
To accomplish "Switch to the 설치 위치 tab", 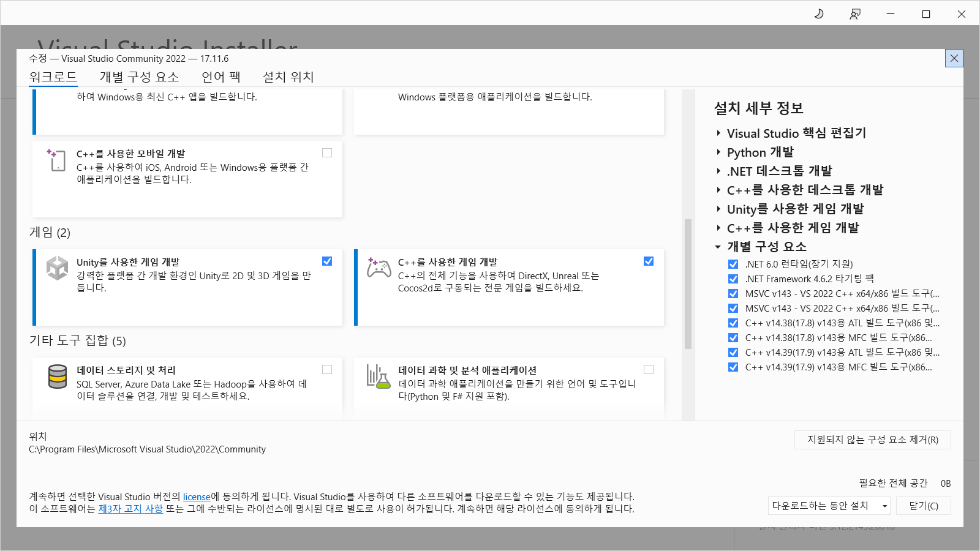I will tap(288, 77).
